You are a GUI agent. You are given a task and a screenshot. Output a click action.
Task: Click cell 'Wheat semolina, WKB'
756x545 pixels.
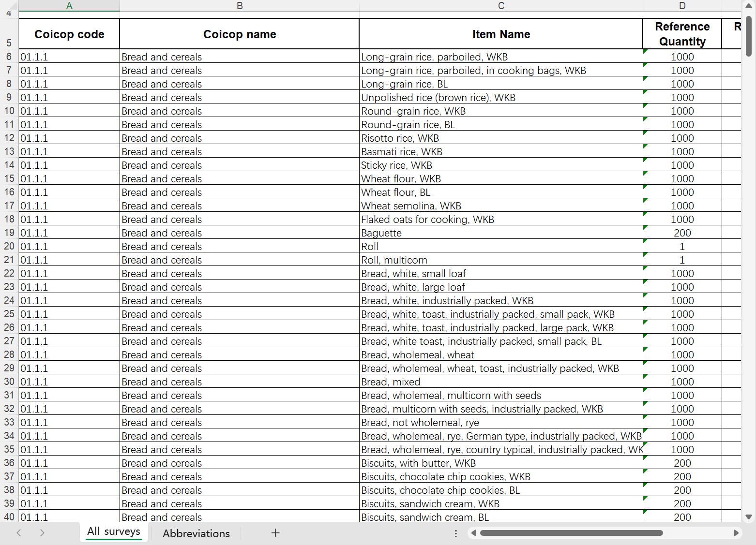(x=501, y=206)
